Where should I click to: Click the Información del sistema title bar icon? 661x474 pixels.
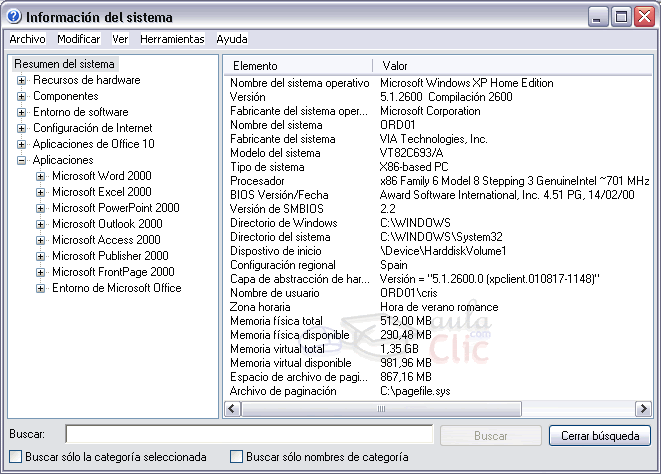click(x=14, y=17)
